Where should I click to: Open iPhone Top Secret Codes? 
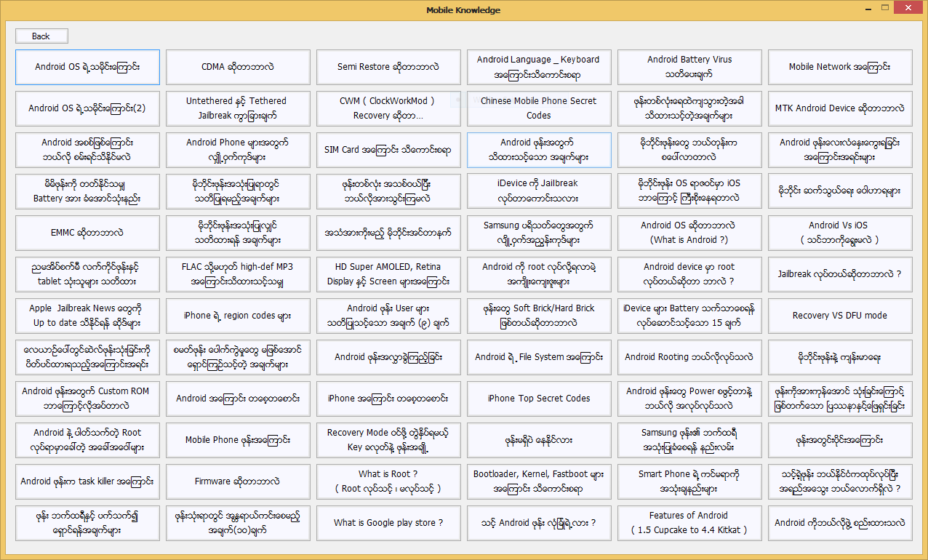539,399
